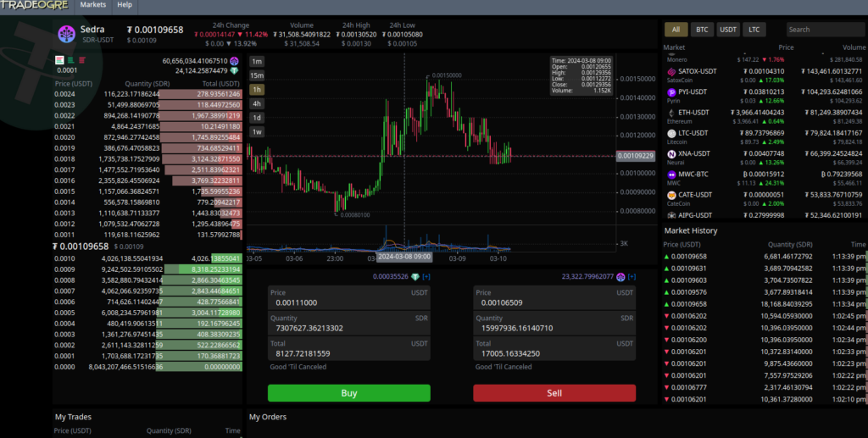This screenshot has width=868, height=438.
Task: Click the Price column header in markets list
Action: 786,47
